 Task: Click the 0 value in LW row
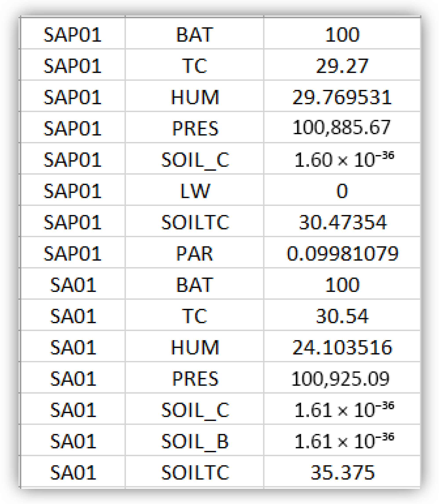click(x=342, y=191)
